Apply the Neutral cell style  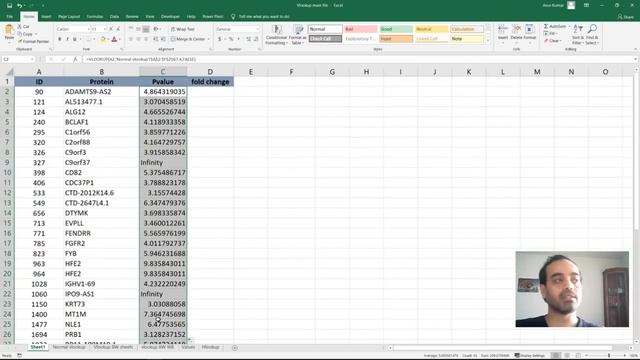pos(431,29)
